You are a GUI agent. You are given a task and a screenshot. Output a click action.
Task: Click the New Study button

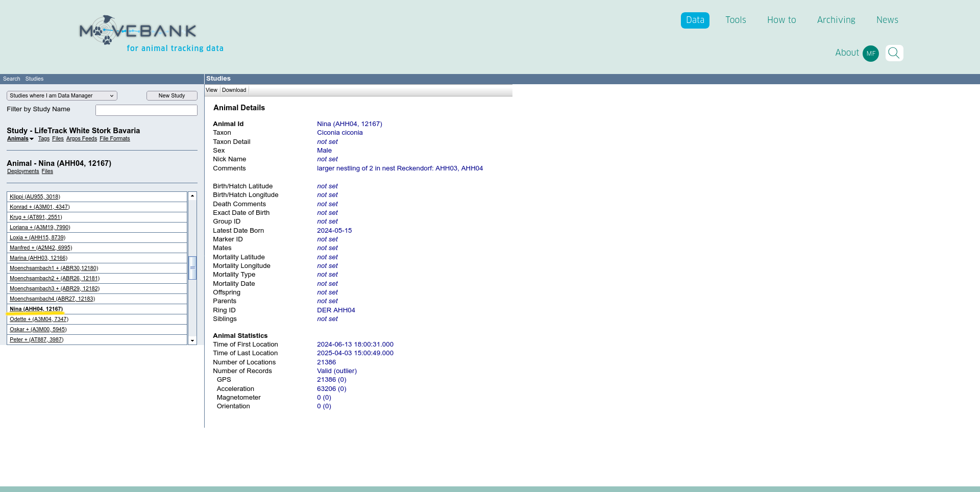(171, 96)
